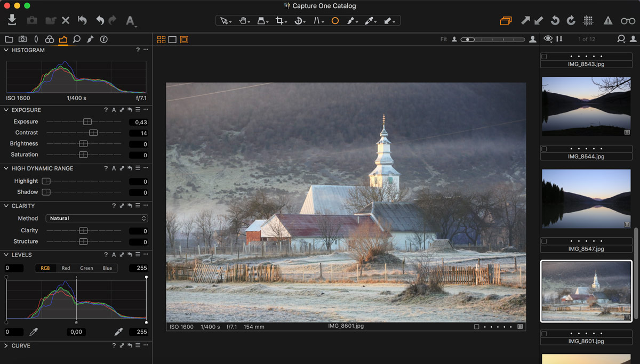Viewport: 640px width, 364px height.
Task: Click the shadow picker eyedropper in Levels
Action: pos(34,332)
